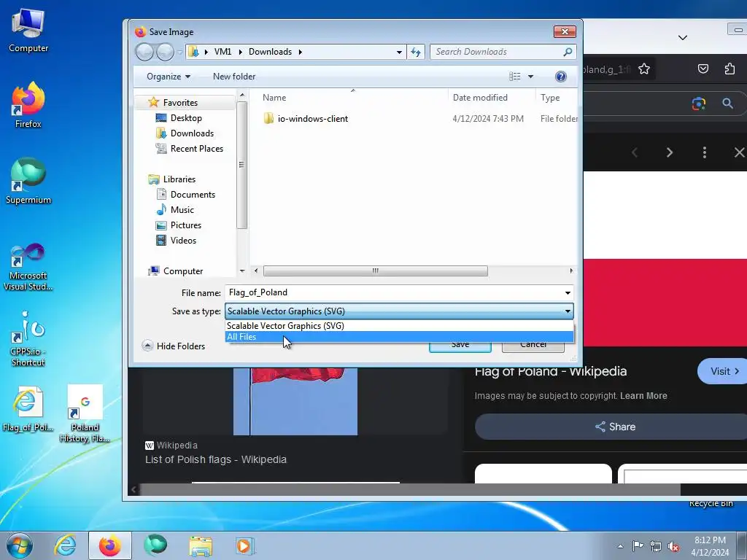The height and width of the screenshot is (560, 747).
Task: Open Flag of Poland - Wikipedia title link
Action: (x=551, y=371)
